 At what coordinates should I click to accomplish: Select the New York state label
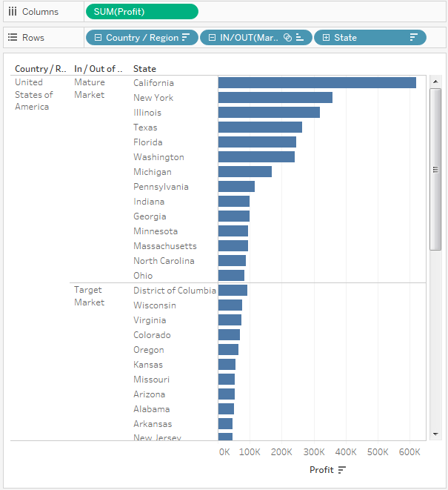tap(153, 98)
